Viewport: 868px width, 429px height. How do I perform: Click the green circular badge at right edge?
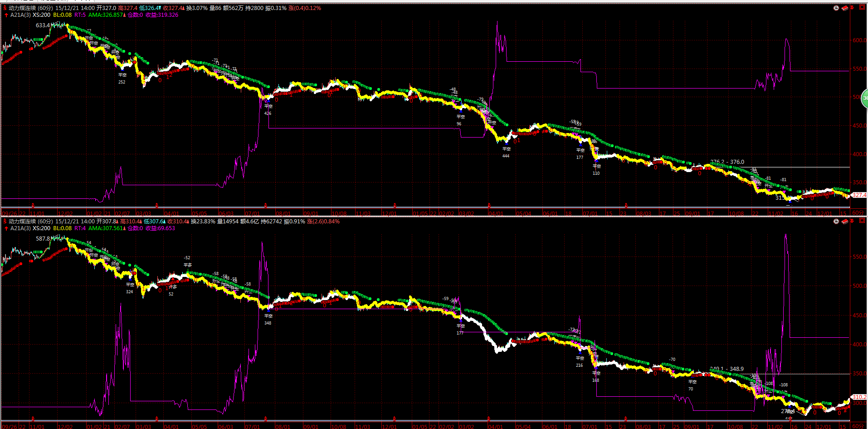(x=864, y=99)
